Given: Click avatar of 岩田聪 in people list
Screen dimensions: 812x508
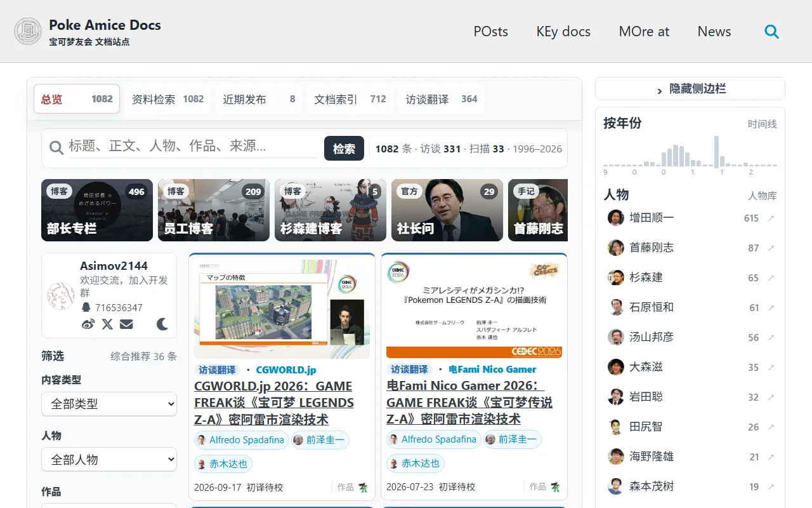Looking at the screenshot, I should tap(616, 397).
